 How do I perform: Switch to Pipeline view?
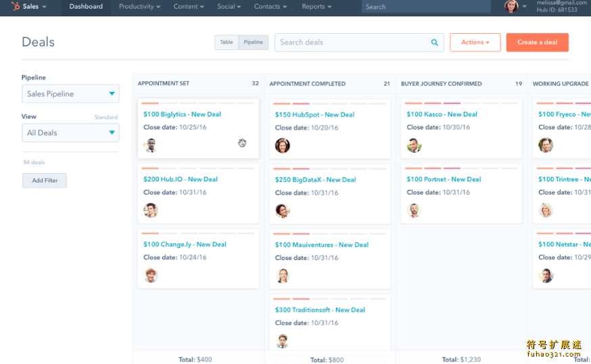pyautogui.click(x=254, y=42)
